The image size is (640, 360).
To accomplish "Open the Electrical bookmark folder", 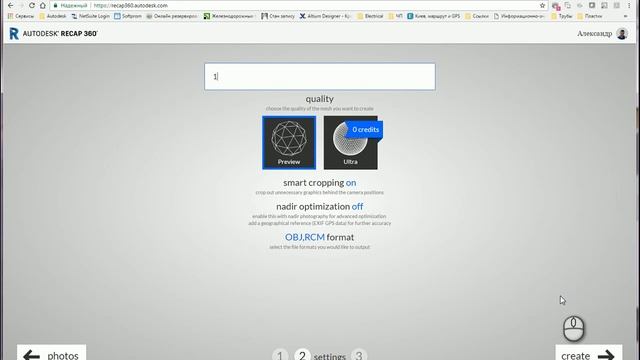I will click(370, 16).
